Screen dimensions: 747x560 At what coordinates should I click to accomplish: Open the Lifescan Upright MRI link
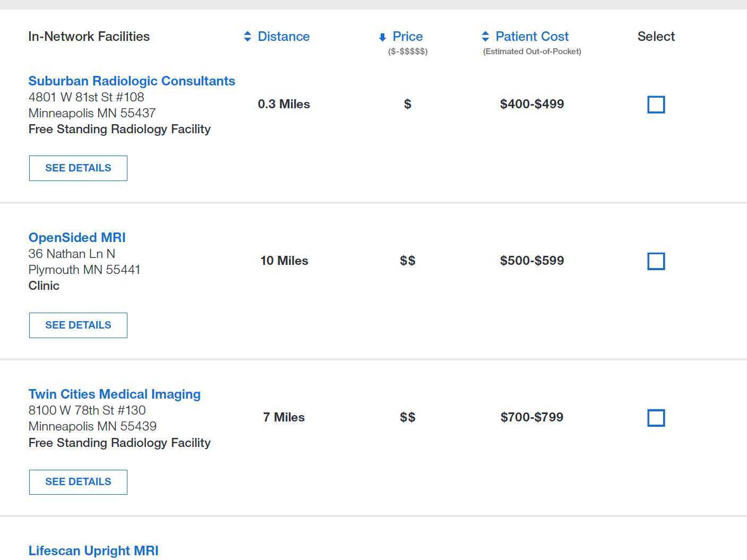tap(93, 551)
